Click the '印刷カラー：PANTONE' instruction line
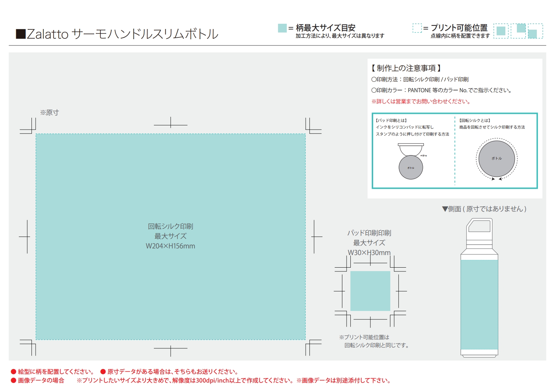The height and width of the screenshot is (392, 555). (442, 90)
